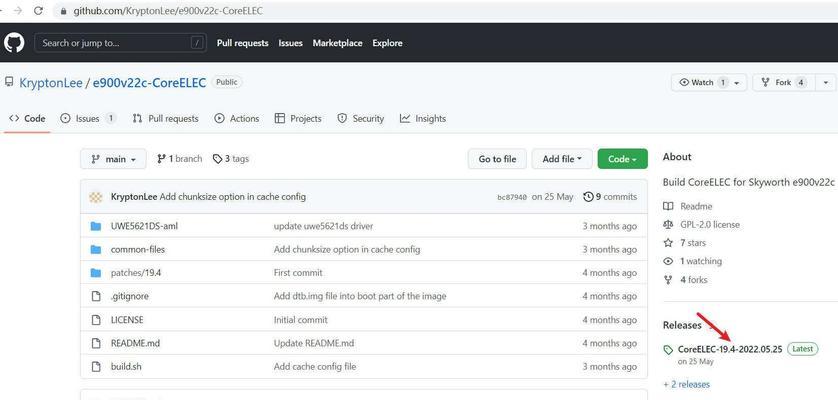This screenshot has width=838, height=400.
Task: Expand the green Code dropdown button
Action: 623,159
